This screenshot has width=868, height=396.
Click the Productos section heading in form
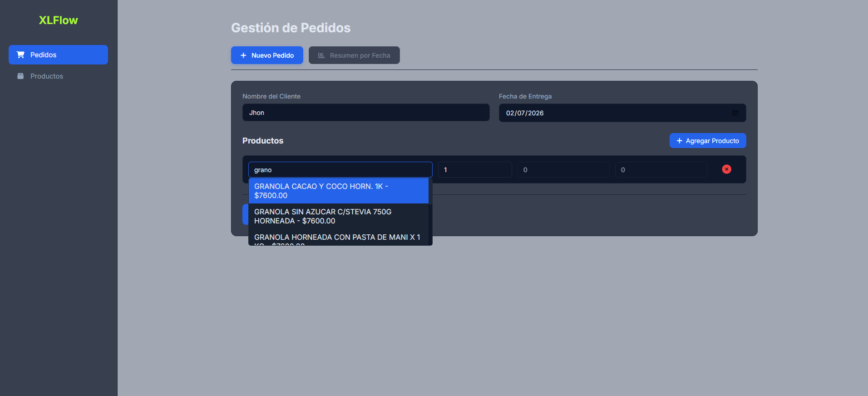[263, 141]
